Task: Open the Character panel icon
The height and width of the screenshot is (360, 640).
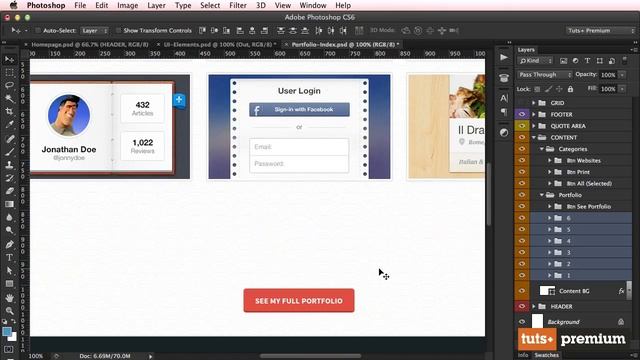Action: click(x=504, y=98)
